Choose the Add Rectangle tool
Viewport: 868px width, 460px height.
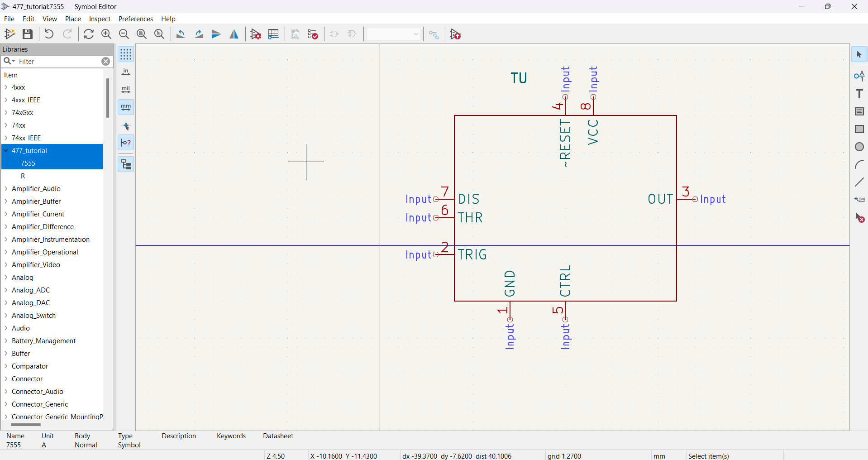tap(859, 129)
